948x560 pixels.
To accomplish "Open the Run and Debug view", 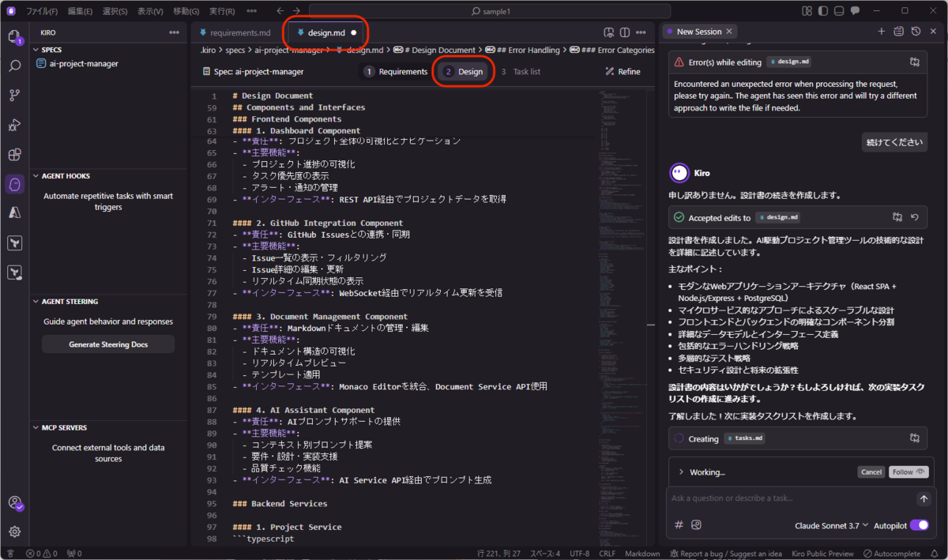I will coord(14,125).
